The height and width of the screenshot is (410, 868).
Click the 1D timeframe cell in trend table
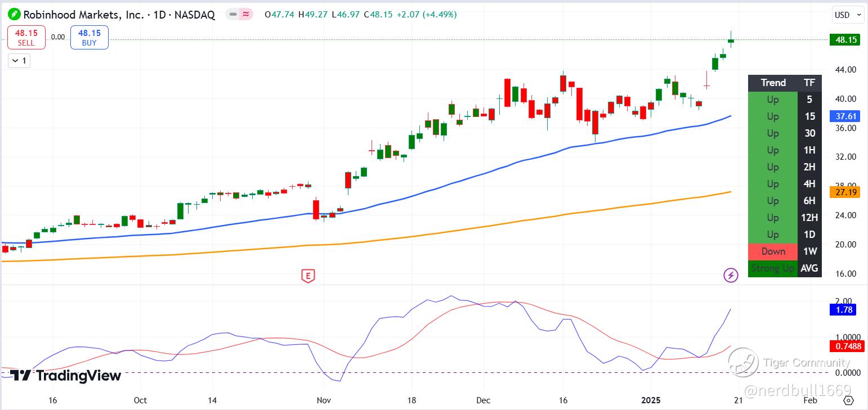pos(809,235)
